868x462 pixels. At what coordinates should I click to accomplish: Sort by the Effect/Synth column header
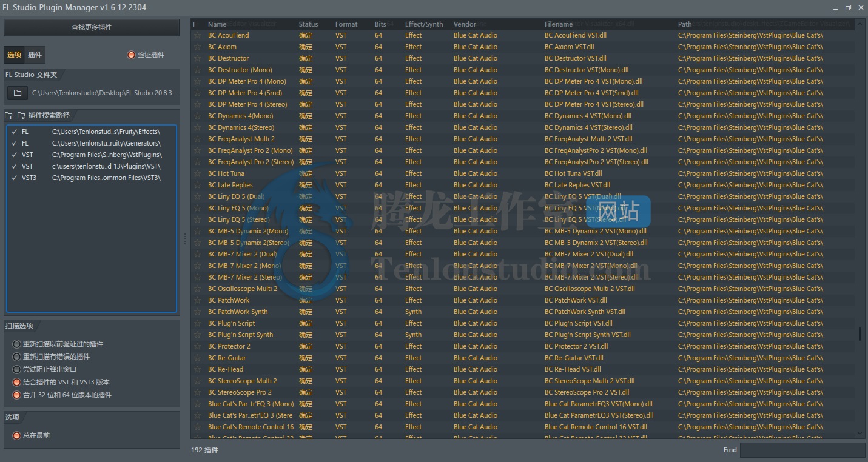424,24
